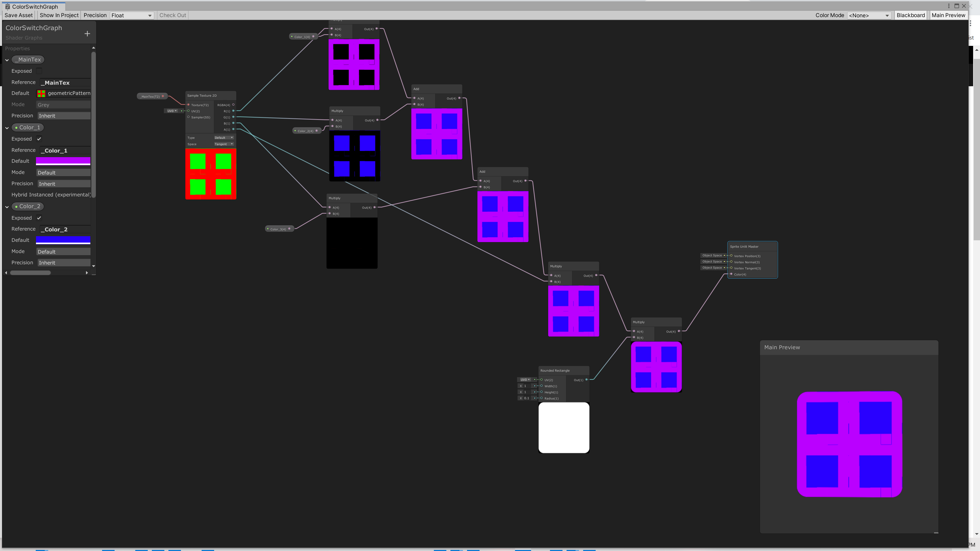The height and width of the screenshot is (551, 980).
Task: Collapse the Color_1 property expander
Action: click(x=7, y=128)
